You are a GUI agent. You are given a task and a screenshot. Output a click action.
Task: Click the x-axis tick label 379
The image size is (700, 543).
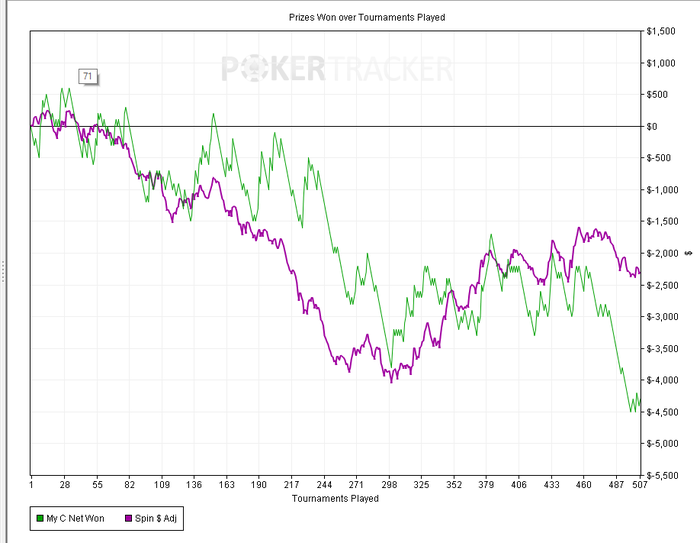pyautogui.click(x=486, y=485)
